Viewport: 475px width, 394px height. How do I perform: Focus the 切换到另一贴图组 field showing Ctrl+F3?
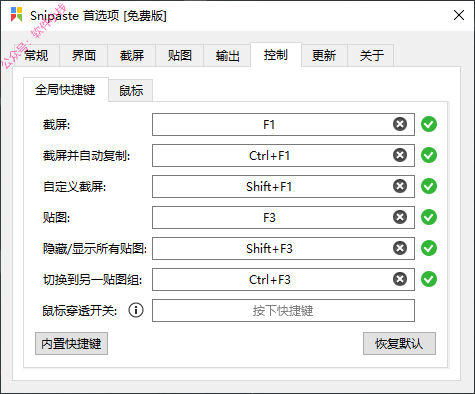[x=283, y=279]
